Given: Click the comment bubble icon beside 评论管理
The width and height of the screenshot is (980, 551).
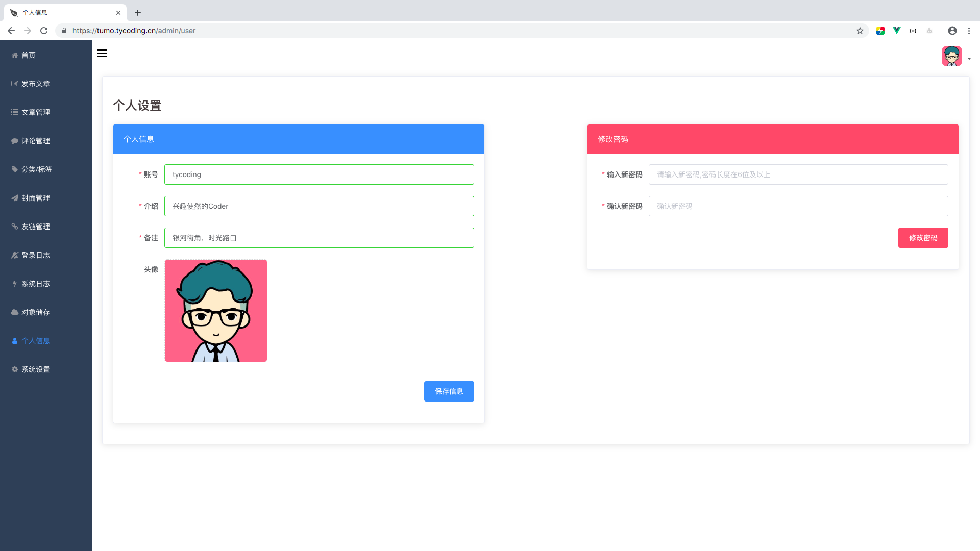Looking at the screenshot, I should [15, 141].
